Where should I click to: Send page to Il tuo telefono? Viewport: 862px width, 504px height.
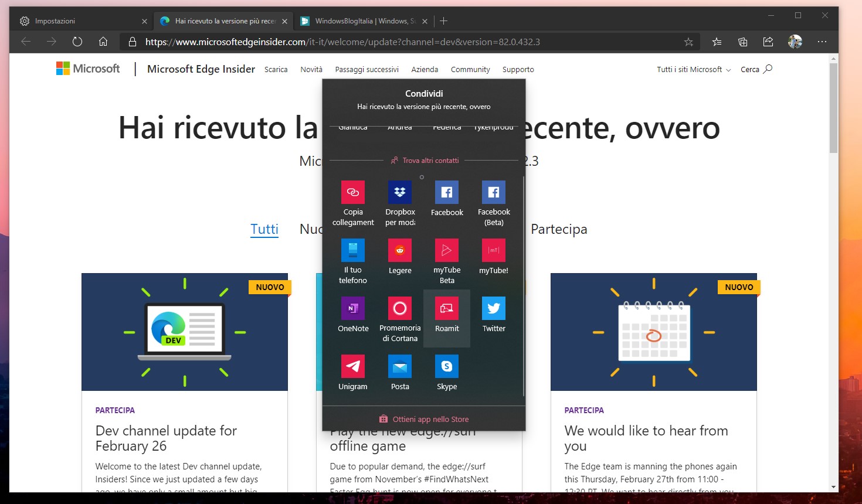pyautogui.click(x=353, y=261)
